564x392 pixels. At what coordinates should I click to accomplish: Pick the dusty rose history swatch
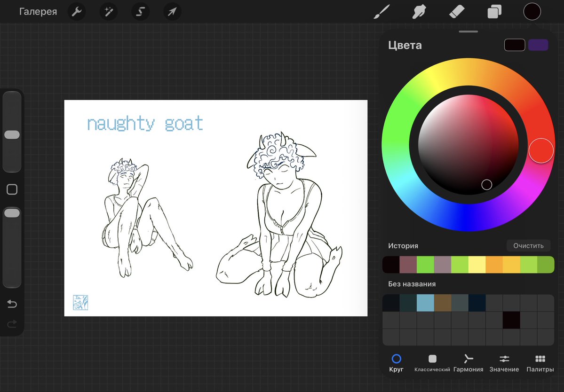[408, 265]
